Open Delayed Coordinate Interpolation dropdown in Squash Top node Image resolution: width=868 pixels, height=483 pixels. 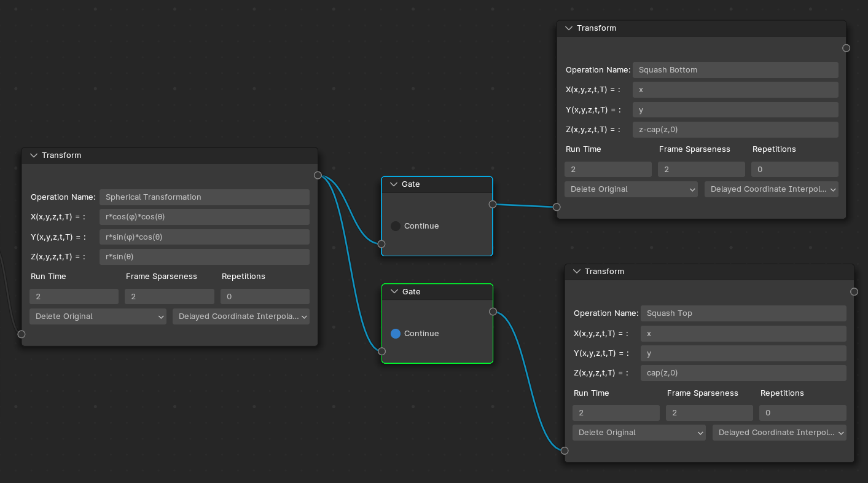coord(780,433)
